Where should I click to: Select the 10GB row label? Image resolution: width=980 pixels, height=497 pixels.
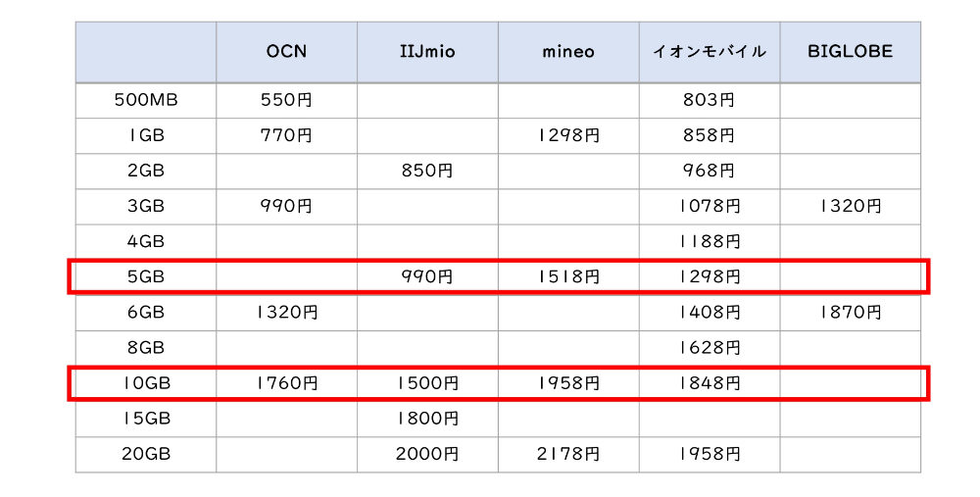[x=146, y=383]
